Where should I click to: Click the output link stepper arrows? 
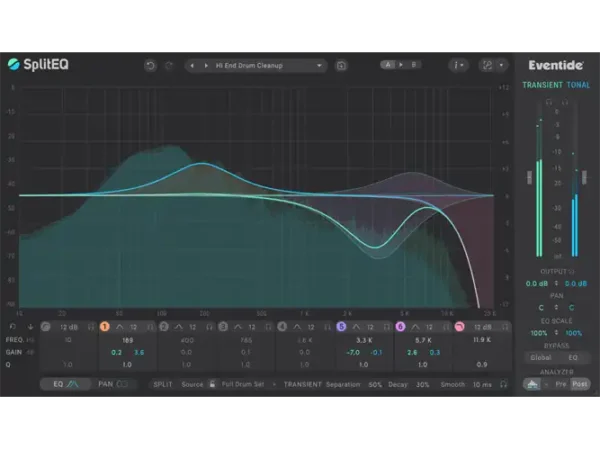(556, 284)
